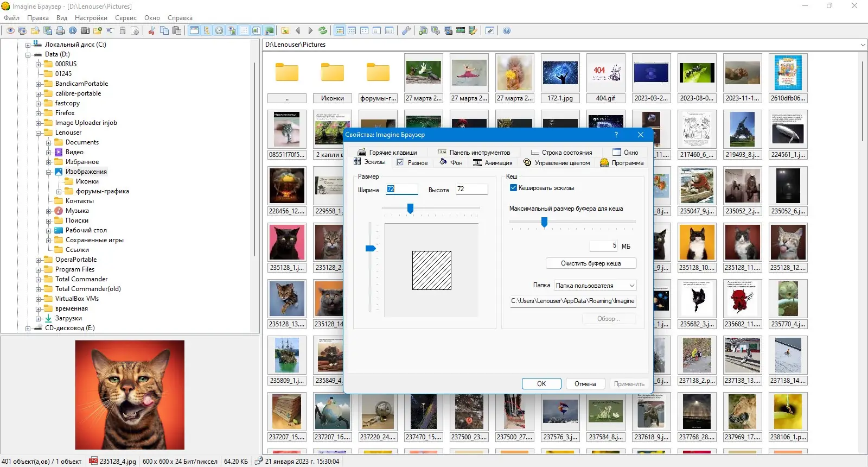
Task: Expand the форумы-графика folder in tree
Action: coord(59,192)
